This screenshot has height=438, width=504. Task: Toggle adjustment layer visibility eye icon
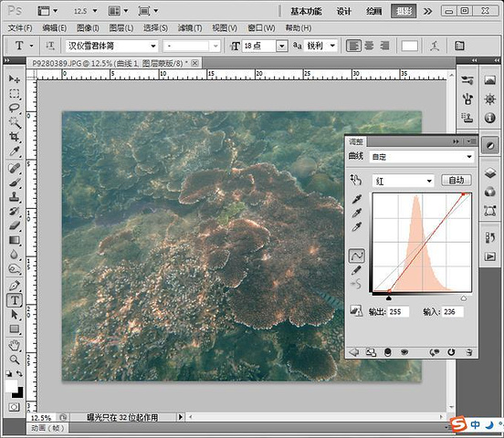404,352
